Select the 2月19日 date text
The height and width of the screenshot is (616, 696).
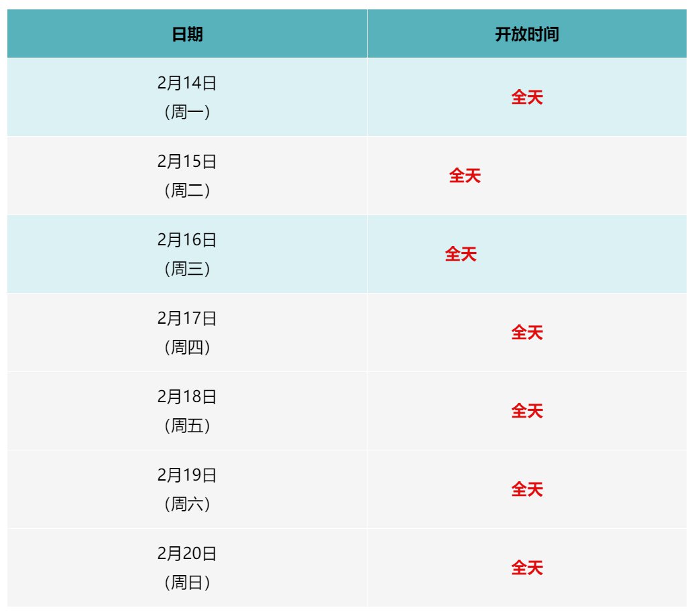[x=187, y=475]
